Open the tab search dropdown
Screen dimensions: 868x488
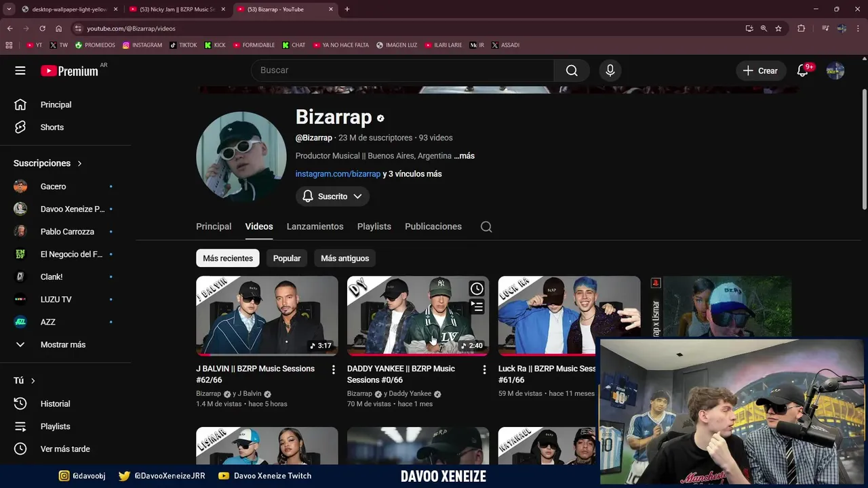pyautogui.click(x=9, y=9)
